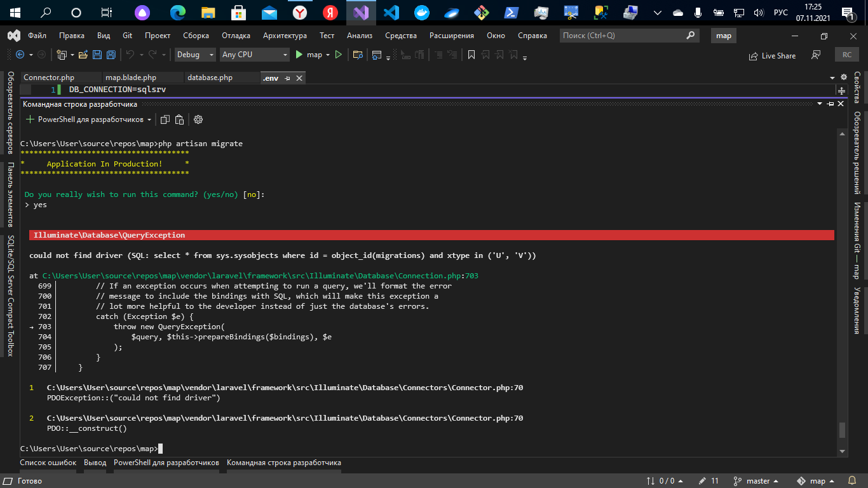Save the current file with disk icon
Viewport: 868px width, 488px height.
(97, 55)
